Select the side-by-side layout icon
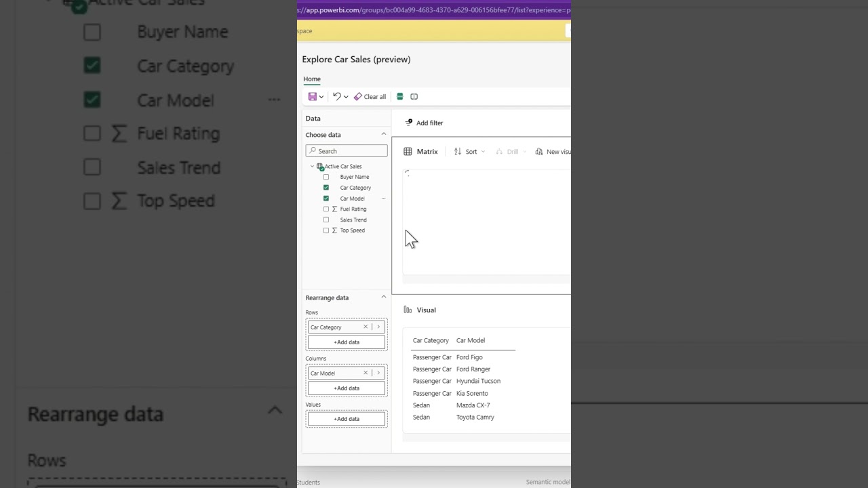This screenshot has height=488, width=868. (414, 97)
